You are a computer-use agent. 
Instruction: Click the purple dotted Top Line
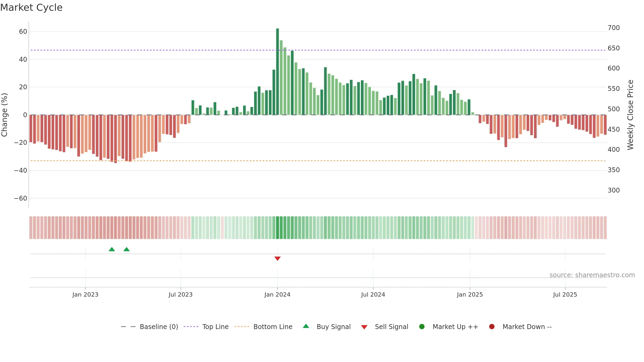[x=318, y=50]
